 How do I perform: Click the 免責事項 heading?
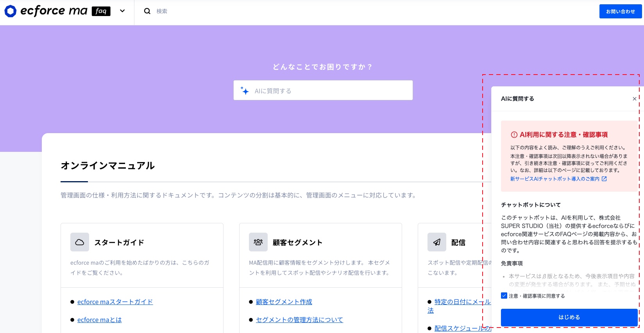[x=512, y=264]
